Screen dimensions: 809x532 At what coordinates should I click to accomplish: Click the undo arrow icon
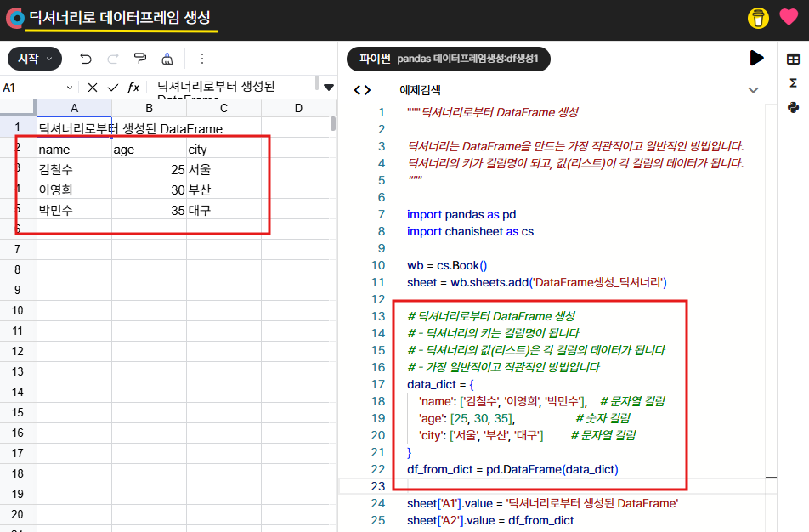[86, 59]
